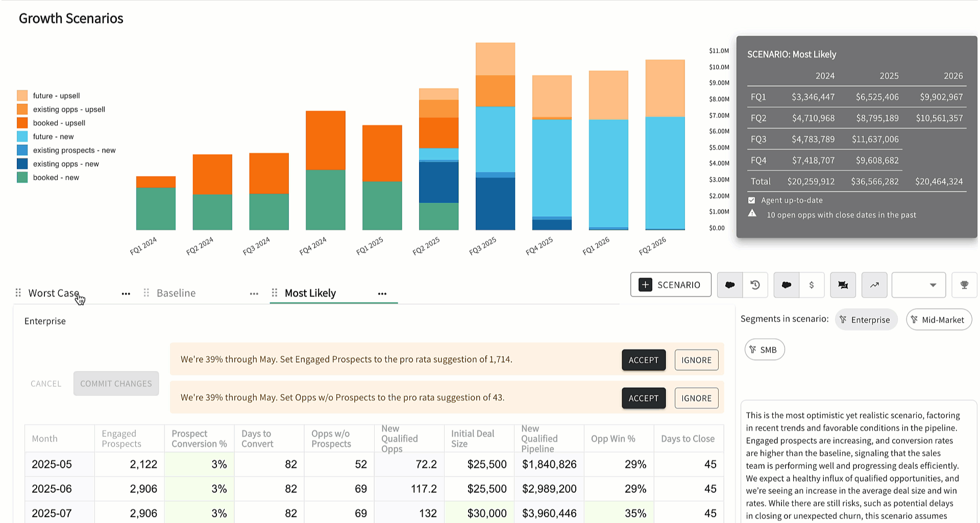This screenshot has width=980, height=523.
Task: Open the Baseline tab options menu
Action: point(254,293)
